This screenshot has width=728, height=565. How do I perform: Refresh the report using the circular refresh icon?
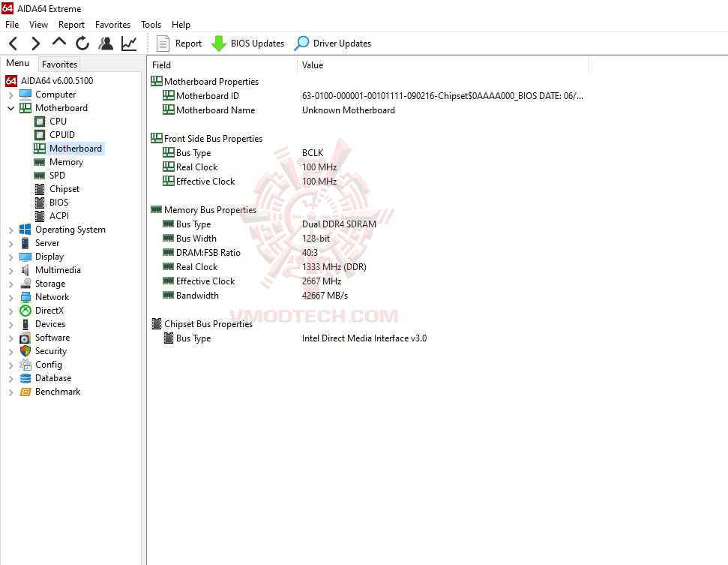[x=82, y=43]
